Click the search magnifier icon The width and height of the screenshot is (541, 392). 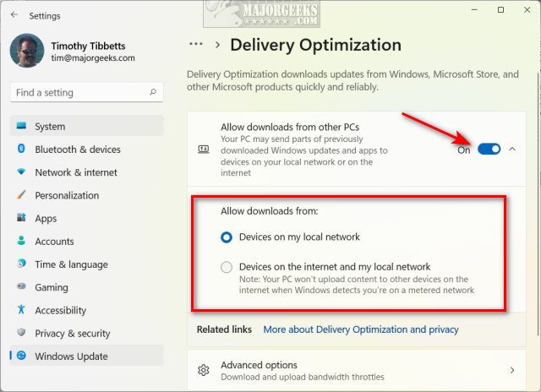click(153, 92)
